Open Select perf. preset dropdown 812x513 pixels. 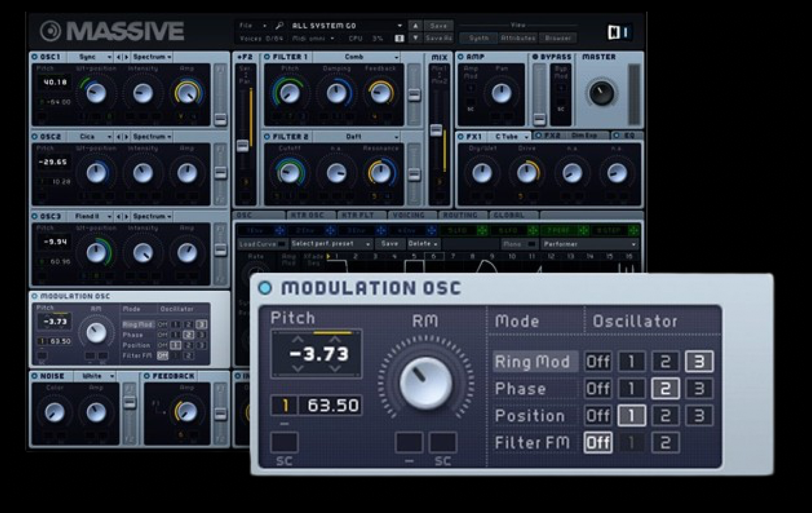pyautogui.click(x=331, y=244)
